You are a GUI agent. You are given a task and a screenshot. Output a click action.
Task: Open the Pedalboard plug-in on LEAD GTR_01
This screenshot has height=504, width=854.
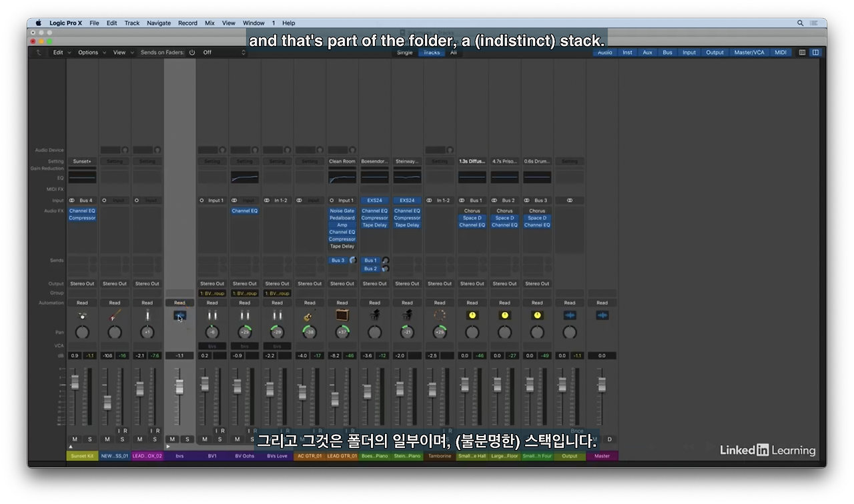[x=342, y=218]
